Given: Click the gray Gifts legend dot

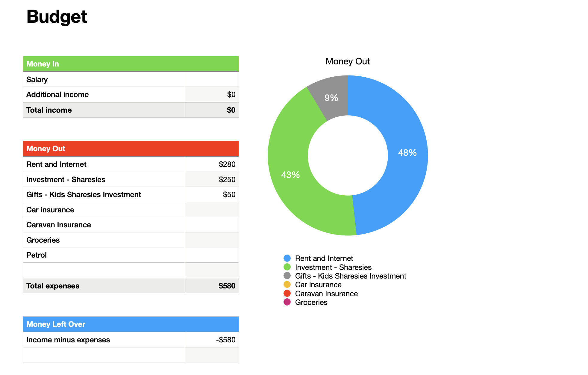Looking at the screenshot, I should (287, 276).
